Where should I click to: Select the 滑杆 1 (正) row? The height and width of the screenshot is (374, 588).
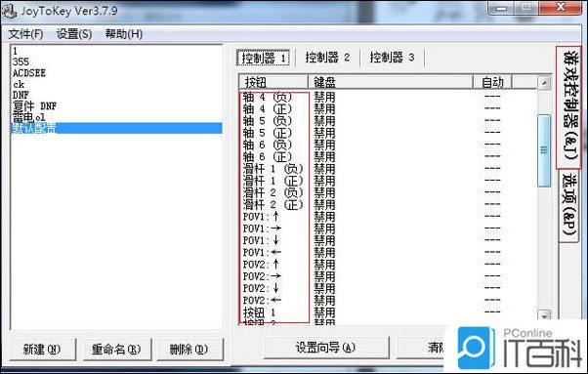pyautogui.click(x=388, y=182)
